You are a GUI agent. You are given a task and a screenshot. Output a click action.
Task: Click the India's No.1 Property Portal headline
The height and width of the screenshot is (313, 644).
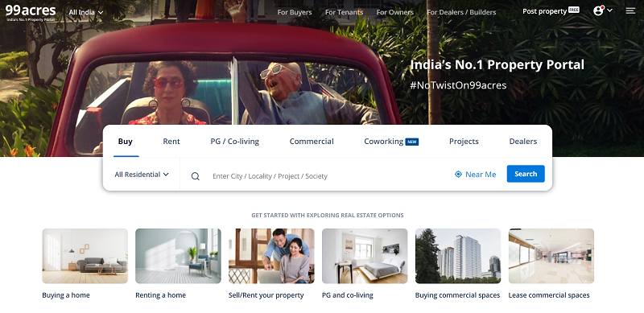click(x=497, y=65)
